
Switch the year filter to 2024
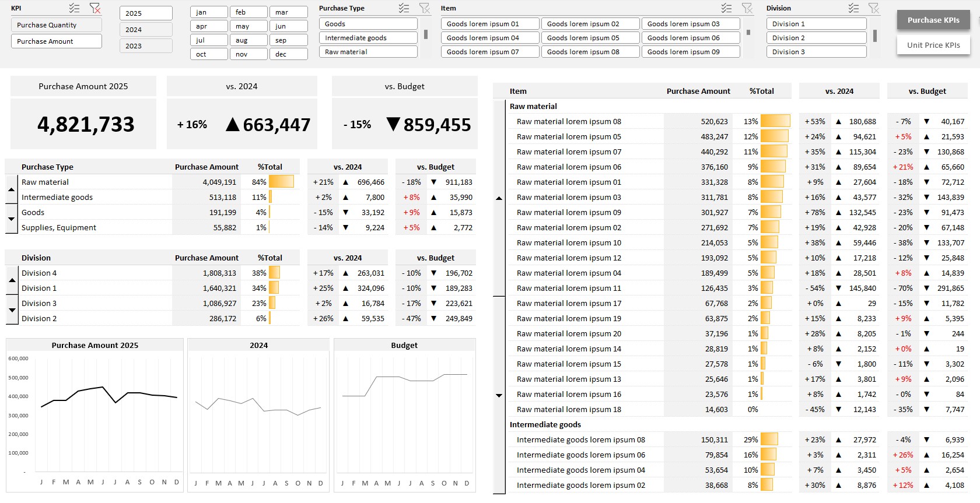click(146, 30)
